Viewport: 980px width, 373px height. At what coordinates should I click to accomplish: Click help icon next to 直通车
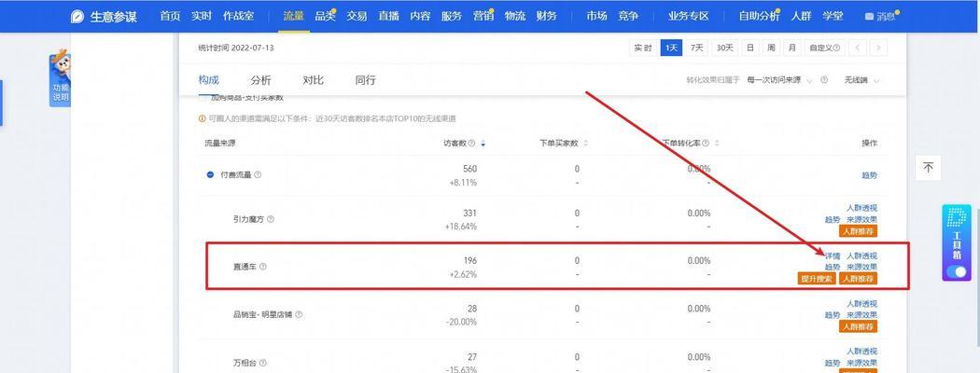(263, 267)
